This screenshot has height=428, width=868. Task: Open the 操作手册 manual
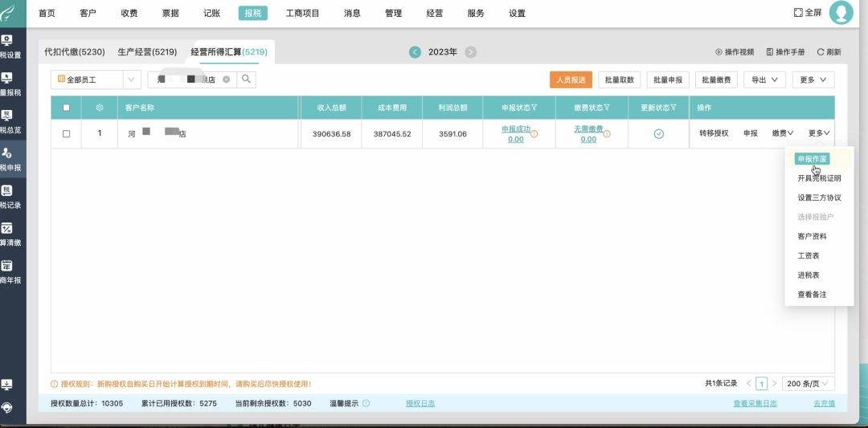tap(785, 52)
